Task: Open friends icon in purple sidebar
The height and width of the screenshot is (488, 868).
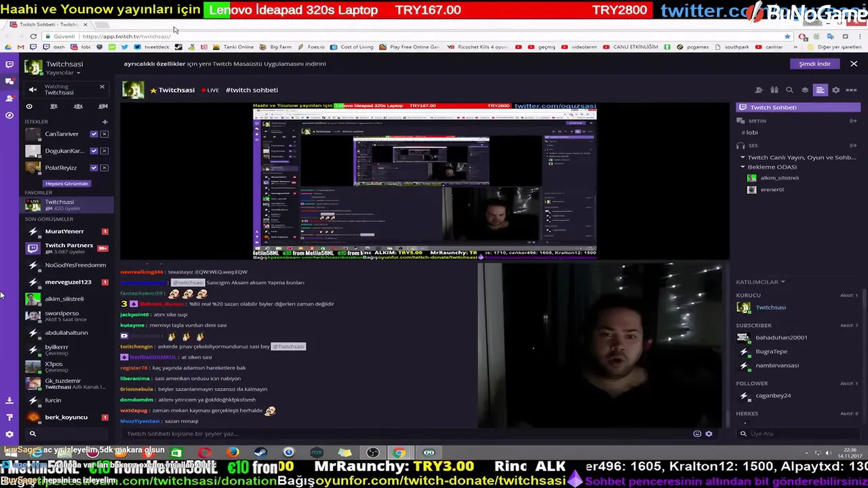Action: pyautogui.click(x=9, y=98)
